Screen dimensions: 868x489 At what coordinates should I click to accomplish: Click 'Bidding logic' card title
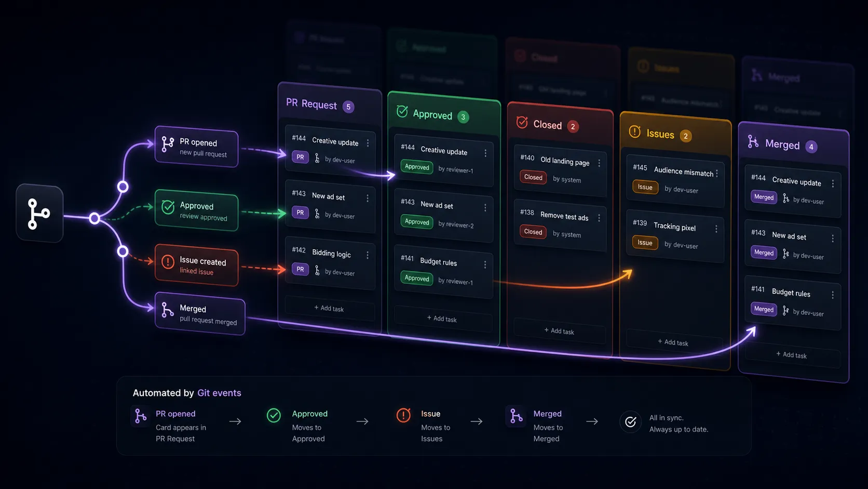point(331,254)
